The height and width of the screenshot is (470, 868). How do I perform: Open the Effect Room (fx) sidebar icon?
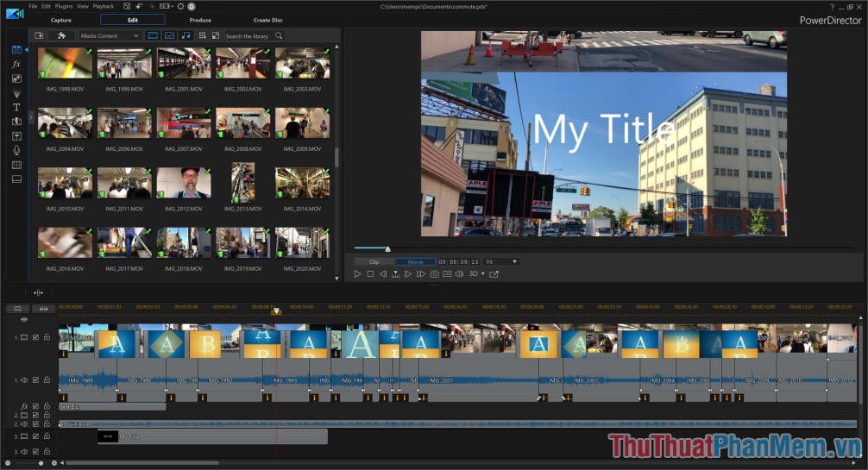16,64
